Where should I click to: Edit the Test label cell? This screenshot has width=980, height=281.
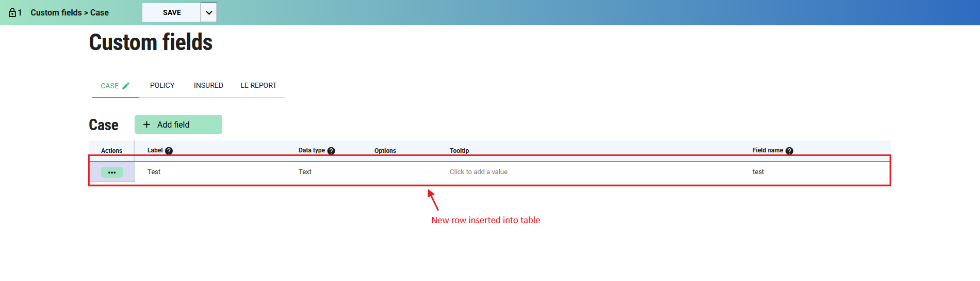coord(154,172)
